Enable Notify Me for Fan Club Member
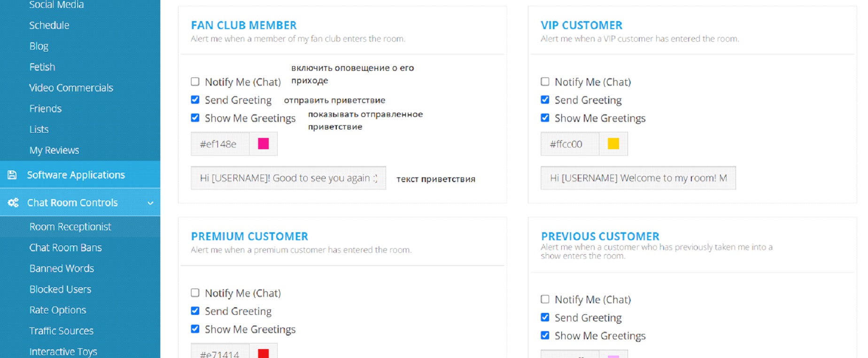Screen dimensions: 868x358 [x=195, y=82]
